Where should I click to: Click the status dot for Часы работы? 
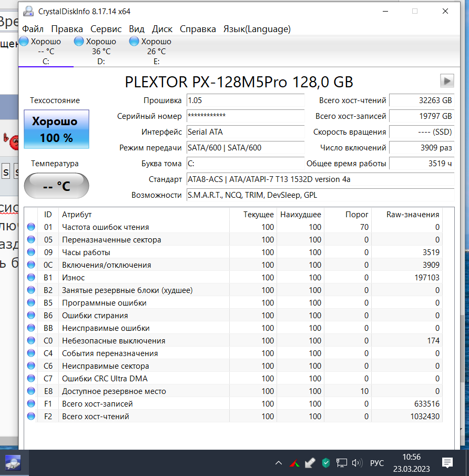31,252
